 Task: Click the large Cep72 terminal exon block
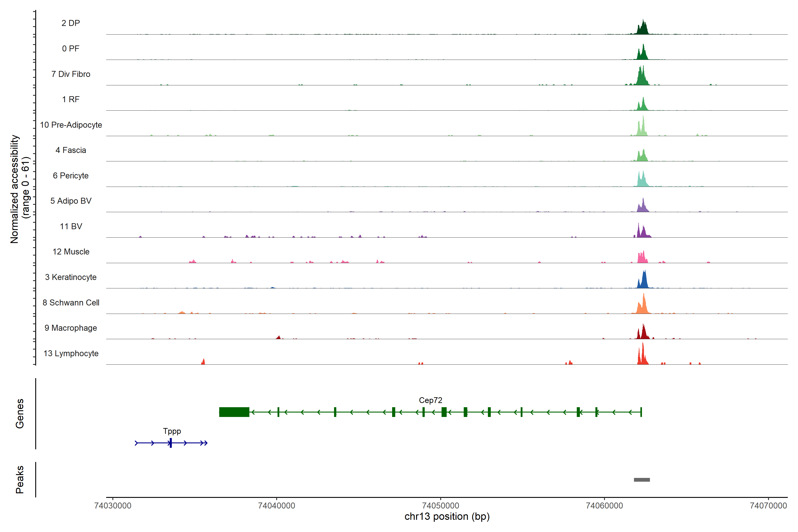click(x=234, y=412)
